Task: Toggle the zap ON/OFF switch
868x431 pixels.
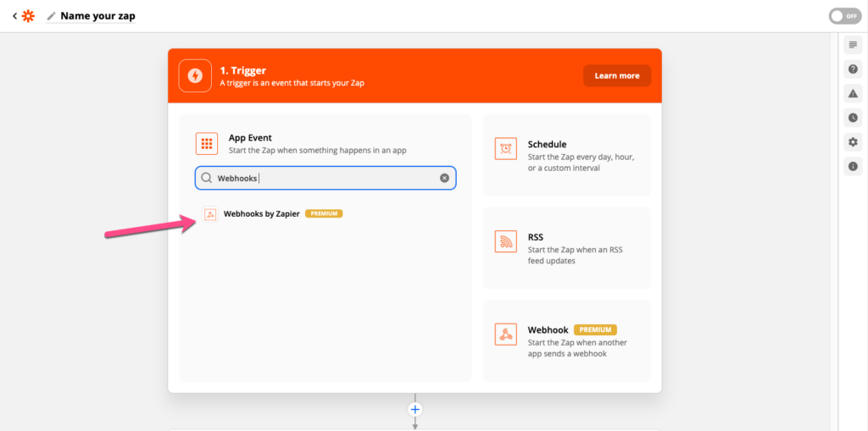Action: pos(845,16)
